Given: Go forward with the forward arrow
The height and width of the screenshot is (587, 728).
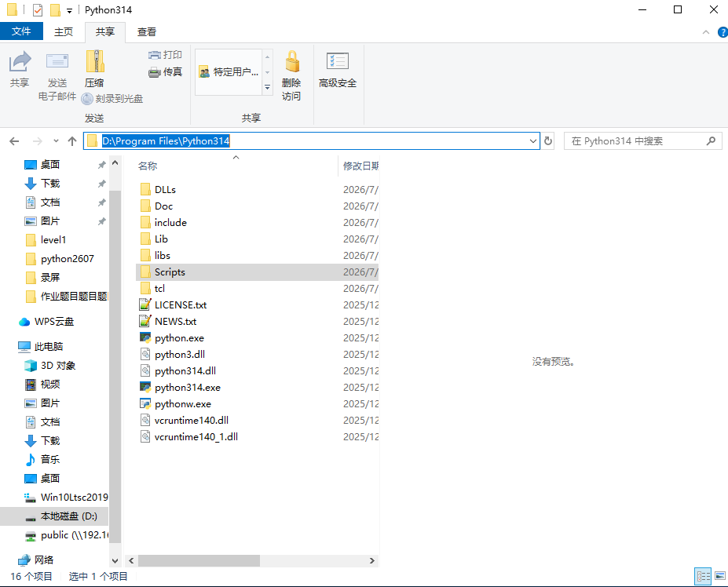Looking at the screenshot, I should pyautogui.click(x=38, y=141).
